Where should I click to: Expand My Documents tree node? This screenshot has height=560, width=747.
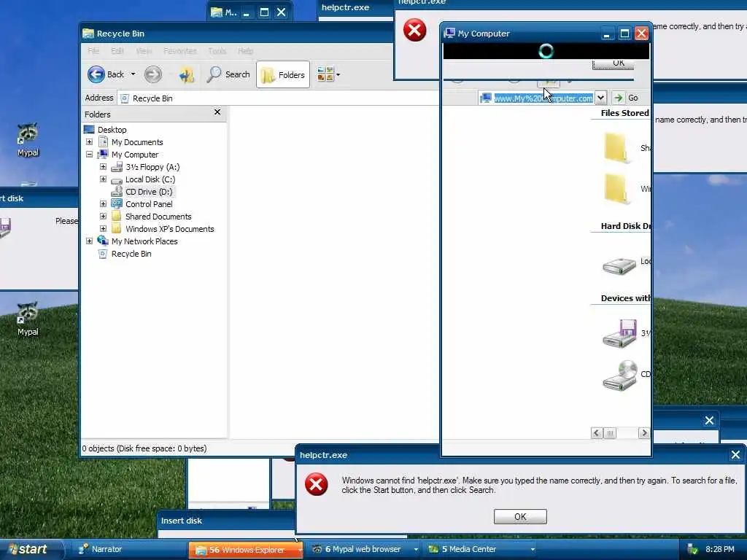coord(89,142)
